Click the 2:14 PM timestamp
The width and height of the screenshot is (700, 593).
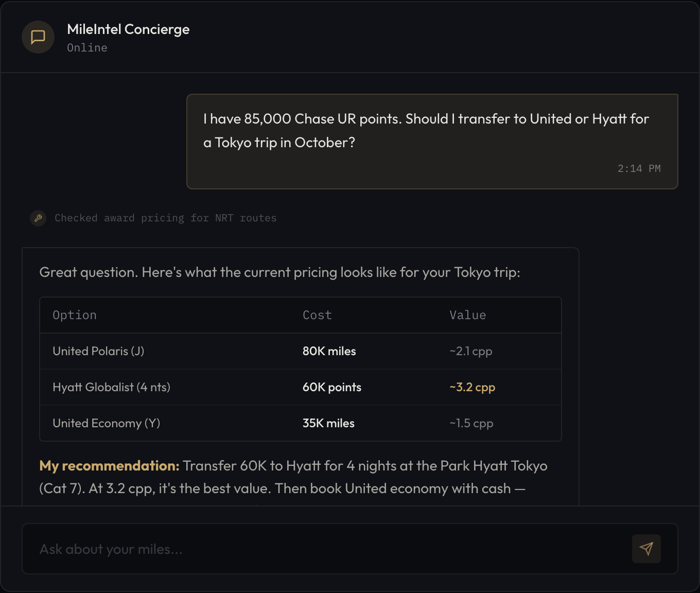pyautogui.click(x=639, y=168)
